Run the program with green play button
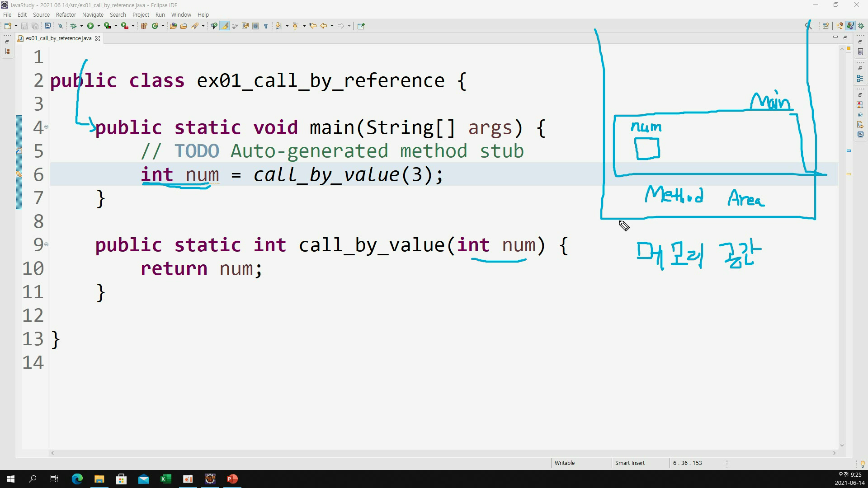 [x=90, y=26]
